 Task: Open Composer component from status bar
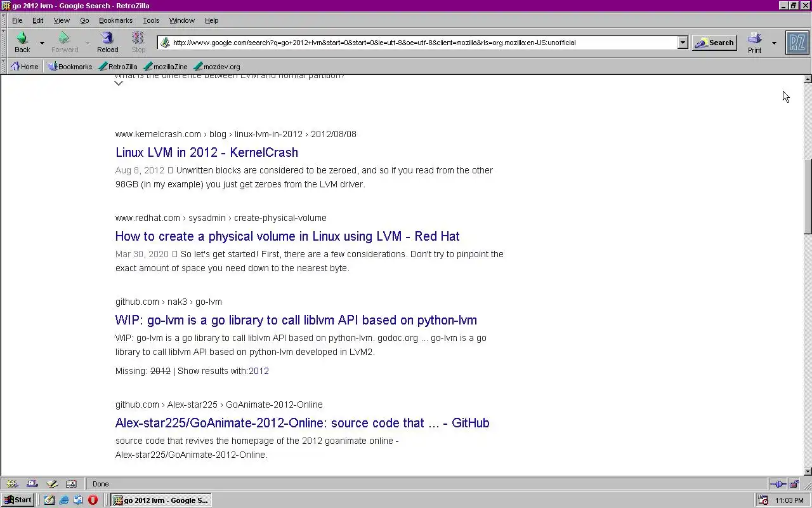pyautogui.click(x=51, y=484)
